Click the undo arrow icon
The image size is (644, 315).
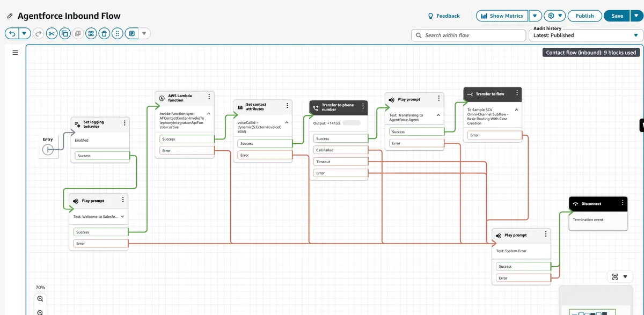click(x=12, y=34)
